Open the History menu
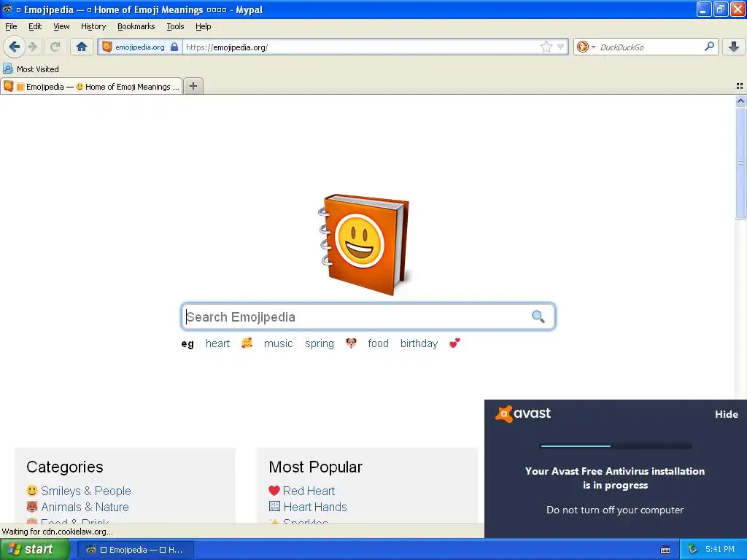 [93, 26]
